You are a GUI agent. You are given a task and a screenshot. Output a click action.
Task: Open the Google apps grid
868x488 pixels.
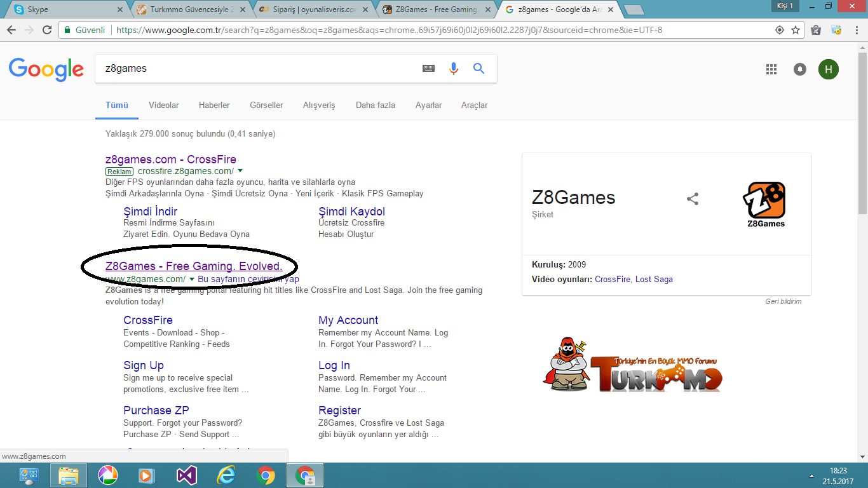point(771,69)
